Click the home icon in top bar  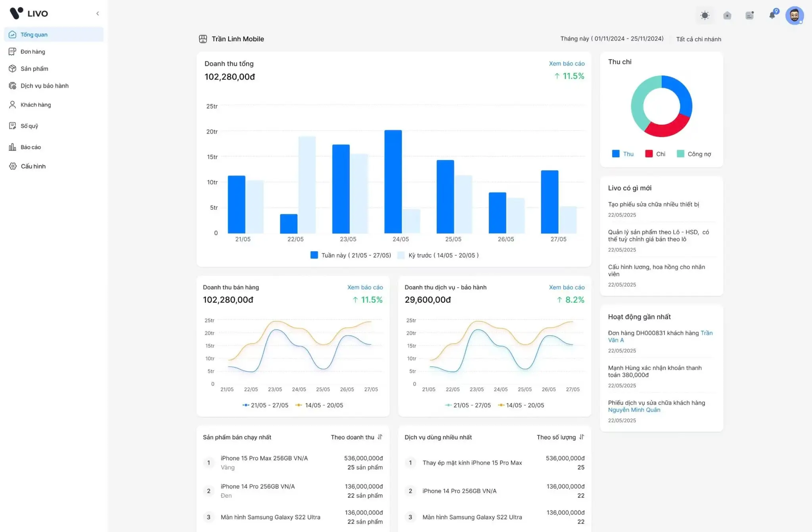tap(727, 15)
